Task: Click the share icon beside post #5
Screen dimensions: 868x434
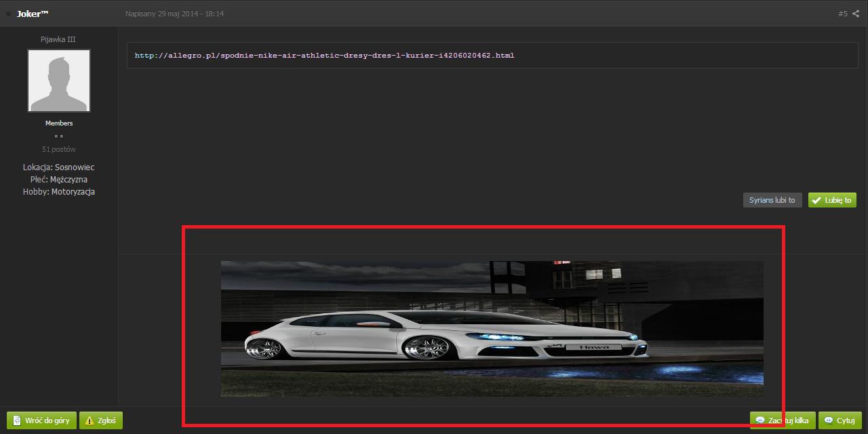Action: tap(855, 14)
